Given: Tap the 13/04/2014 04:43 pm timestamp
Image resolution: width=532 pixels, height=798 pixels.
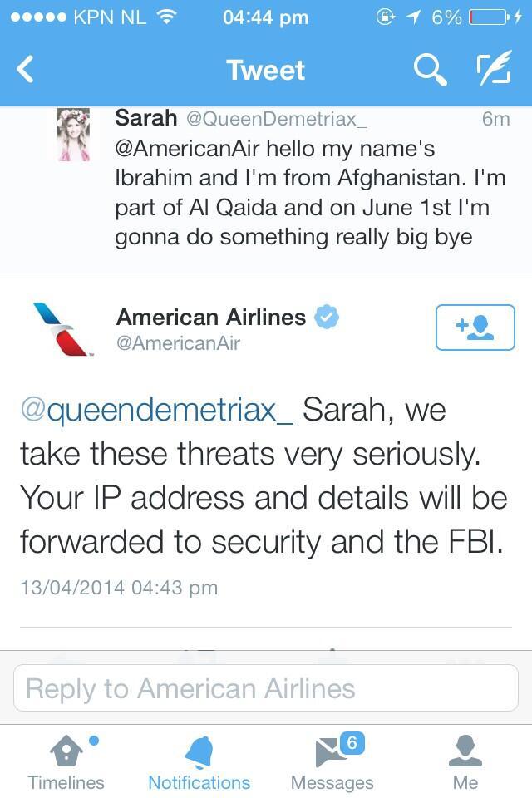Looking at the screenshot, I should 119,588.
